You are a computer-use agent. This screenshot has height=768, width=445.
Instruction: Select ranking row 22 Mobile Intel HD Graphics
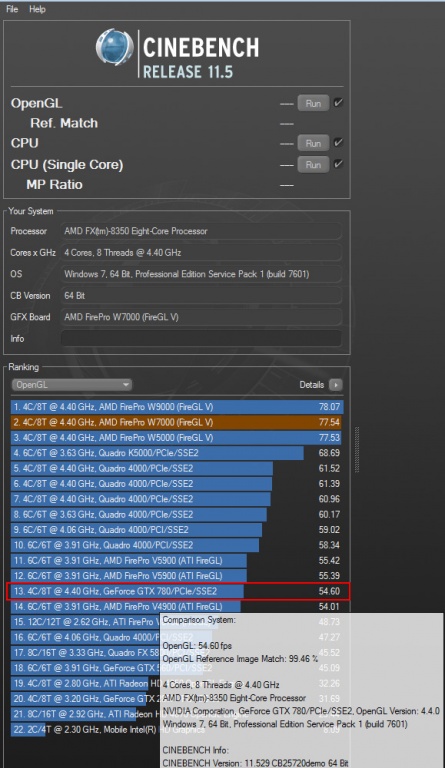point(85,729)
